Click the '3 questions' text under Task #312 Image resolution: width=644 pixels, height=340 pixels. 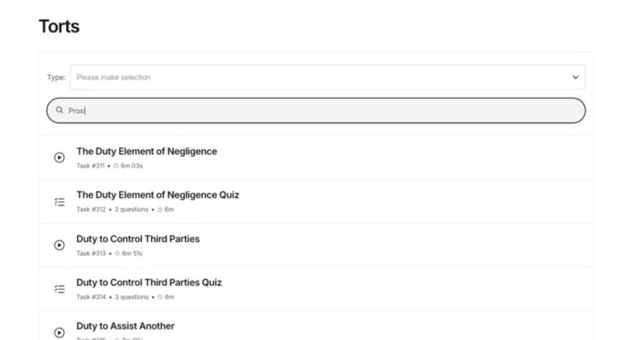(131, 209)
